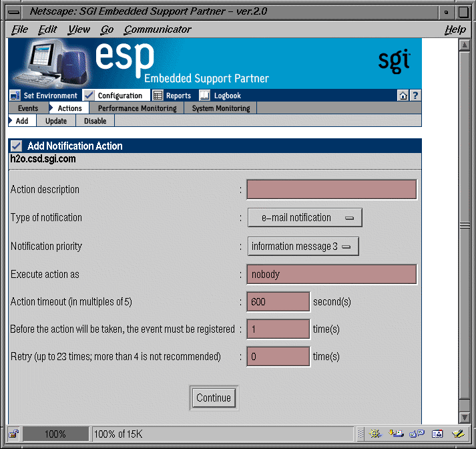Image resolution: width=476 pixels, height=449 pixels.
Task: Open the Help menu
Action: (x=455, y=29)
